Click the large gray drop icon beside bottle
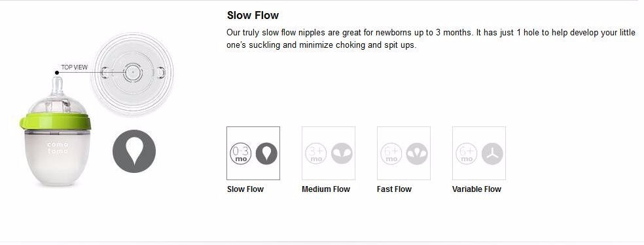Viewport: 644px width, 245px height. (x=134, y=151)
